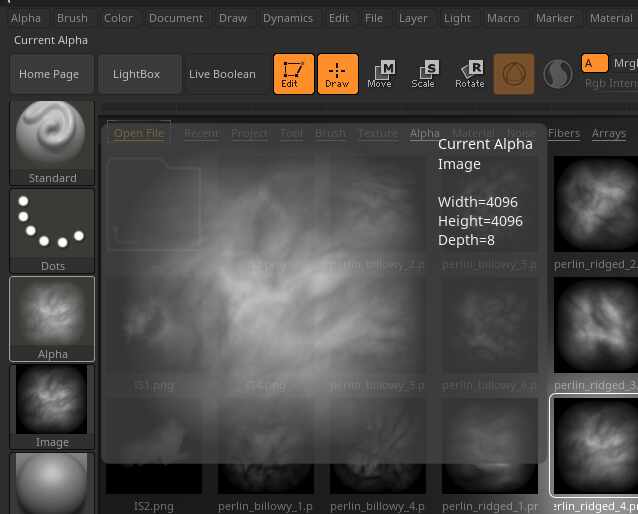Click the Home Page button
This screenshot has width=638, height=514.
pos(52,74)
